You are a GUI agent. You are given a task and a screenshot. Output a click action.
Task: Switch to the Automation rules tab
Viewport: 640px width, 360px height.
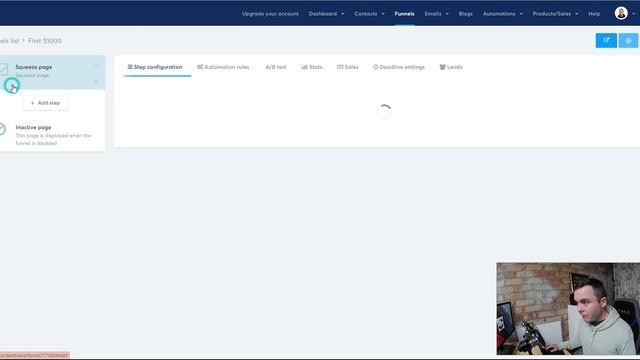pos(223,67)
